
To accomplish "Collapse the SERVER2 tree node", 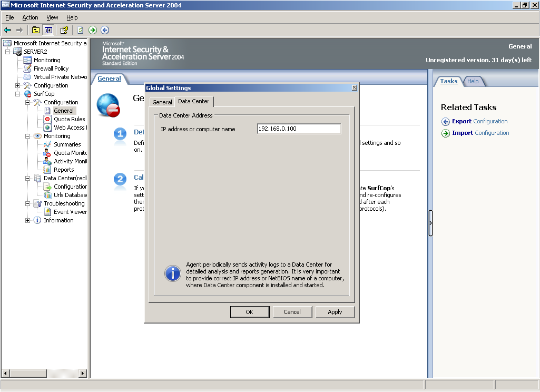I will click(x=7, y=52).
